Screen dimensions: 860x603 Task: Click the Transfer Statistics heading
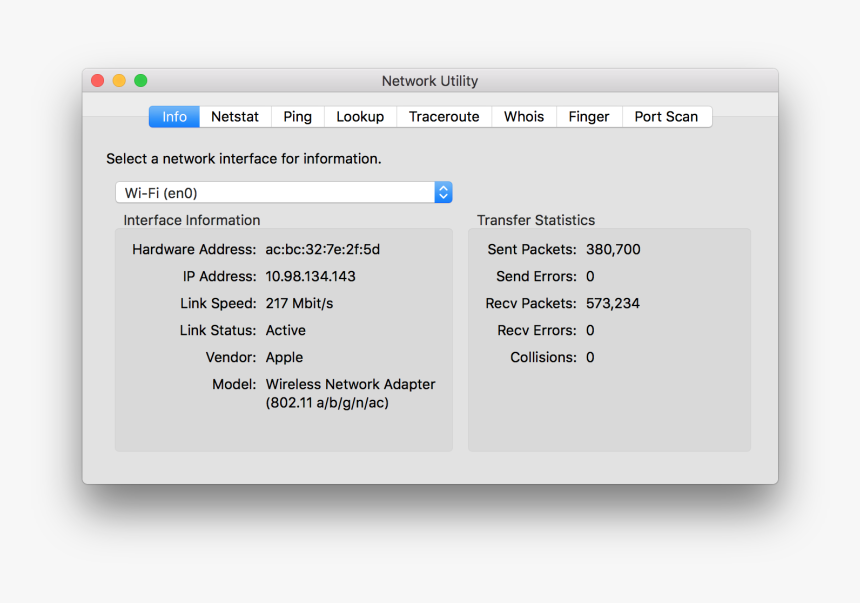tap(536, 220)
